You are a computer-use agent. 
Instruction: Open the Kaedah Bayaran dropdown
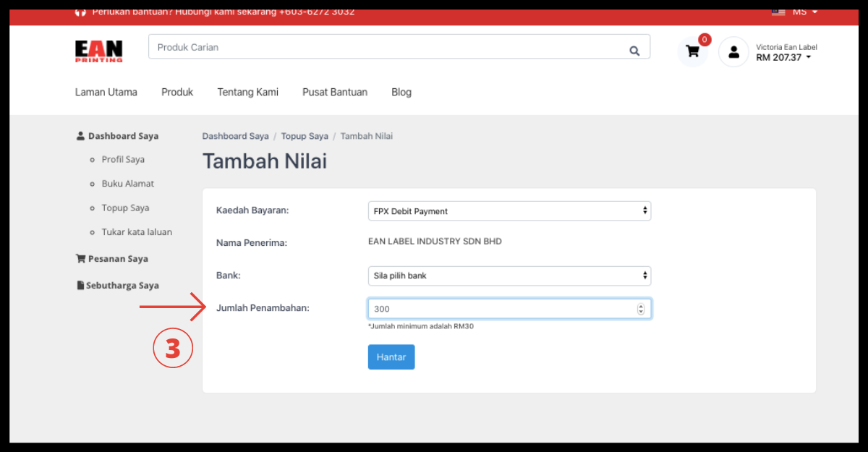coord(509,211)
